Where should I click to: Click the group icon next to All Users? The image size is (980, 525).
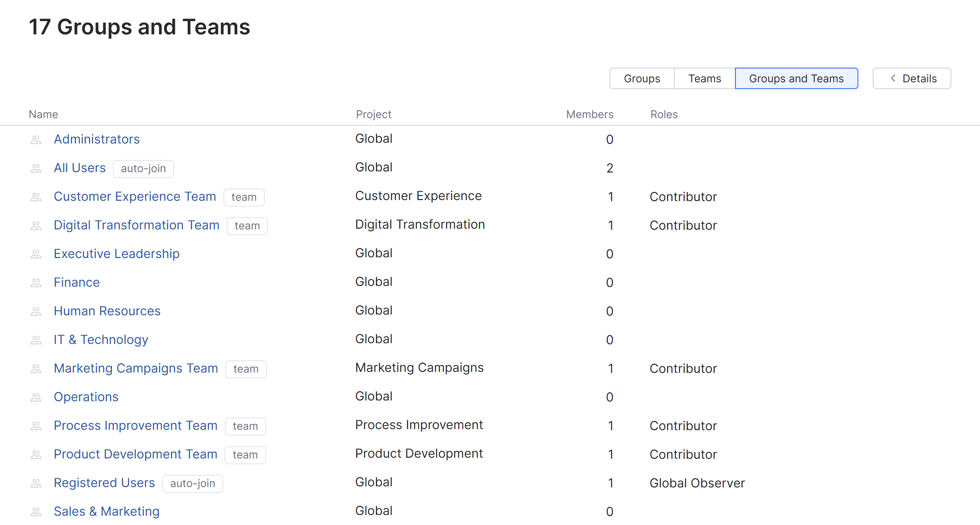tap(36, 168)
